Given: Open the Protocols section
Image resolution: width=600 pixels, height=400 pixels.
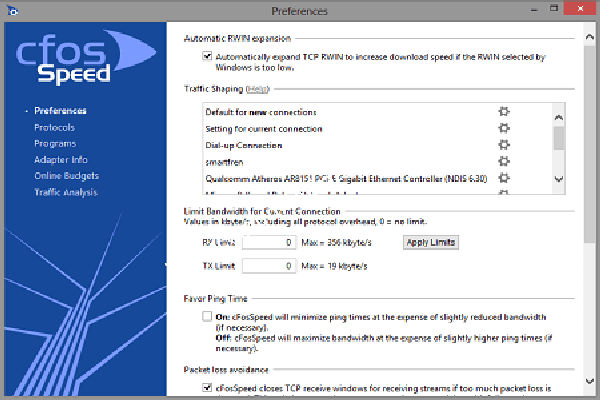Looking at the screenshot, I should 54,127.
